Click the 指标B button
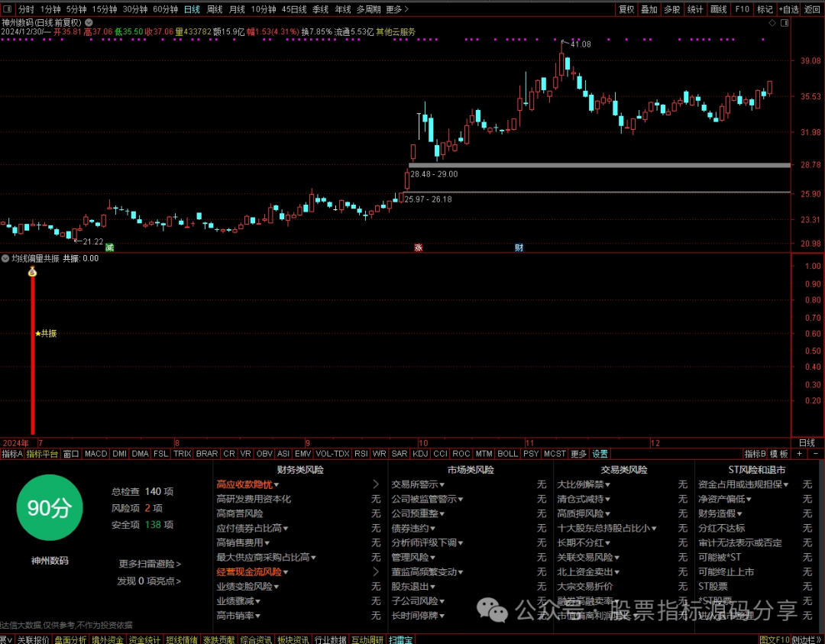Image resolution: width=825 pixels, height=644 pixels. coord(755,454)
